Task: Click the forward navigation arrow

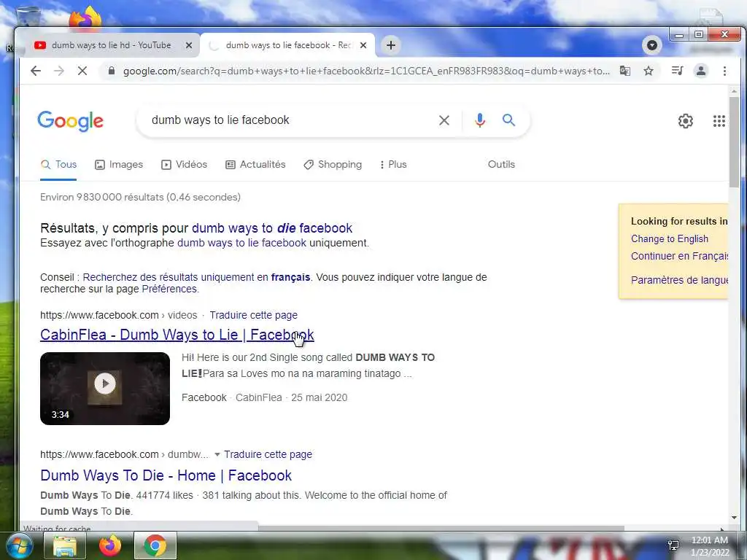Action: pos(59,71)
